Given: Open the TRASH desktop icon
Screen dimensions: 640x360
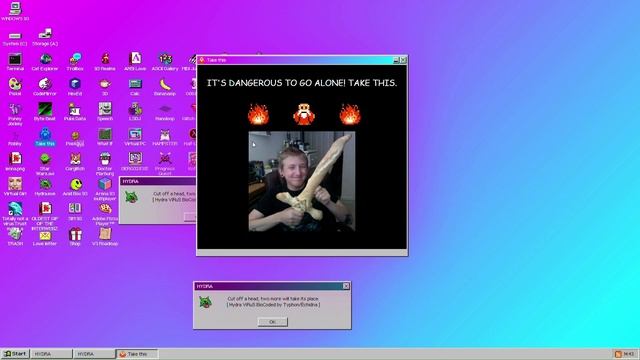Looking at the screenshot, I should coord(15,237).
